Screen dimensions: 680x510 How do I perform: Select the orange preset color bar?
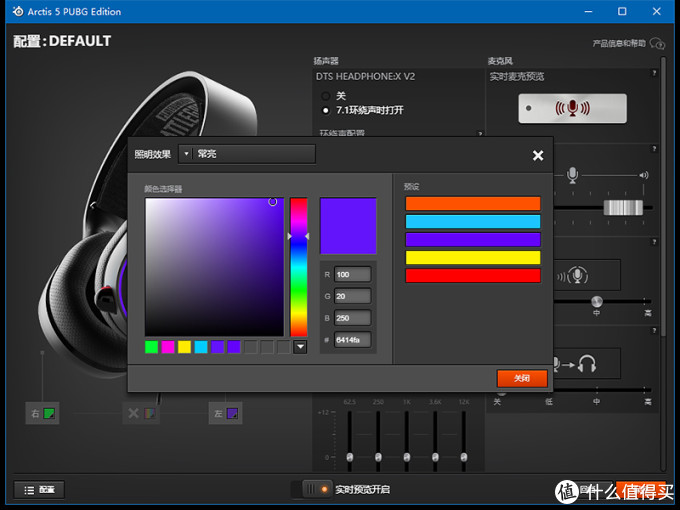tap(473, 203)
